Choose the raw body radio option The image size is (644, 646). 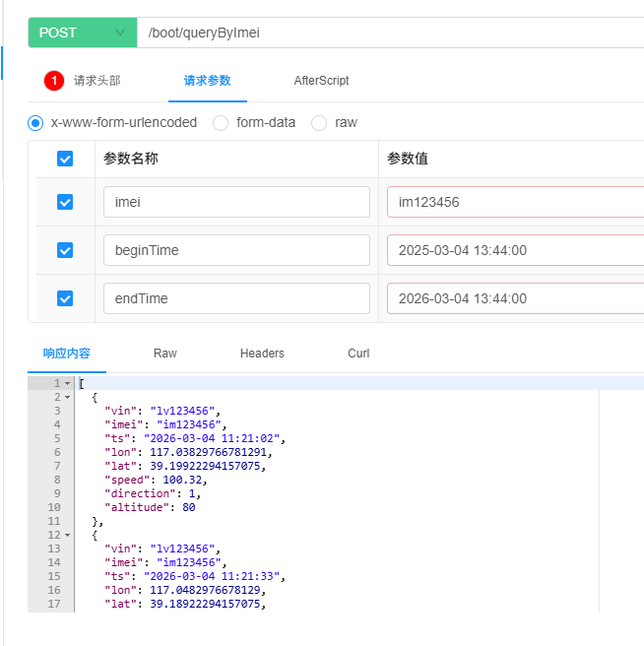tap(319, 123)
